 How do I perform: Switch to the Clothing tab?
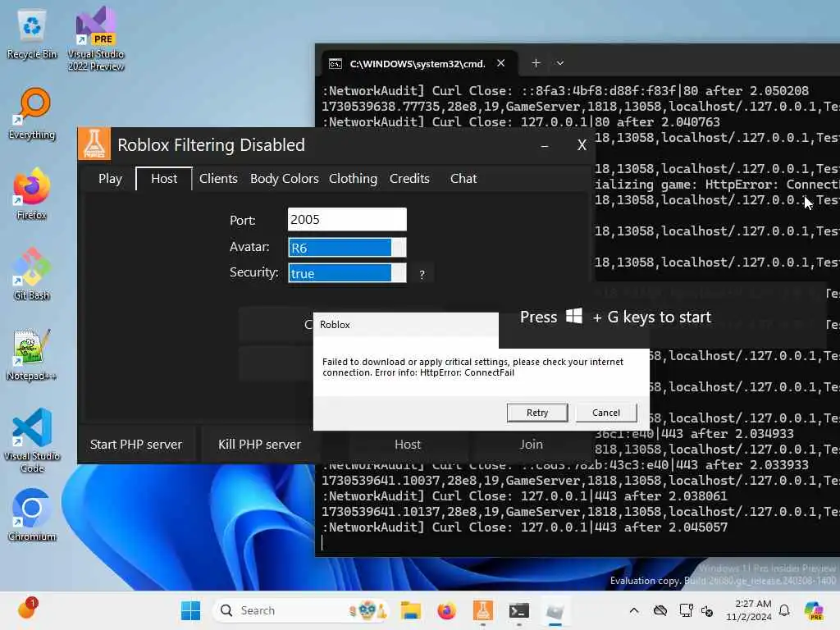coord(353,178)
